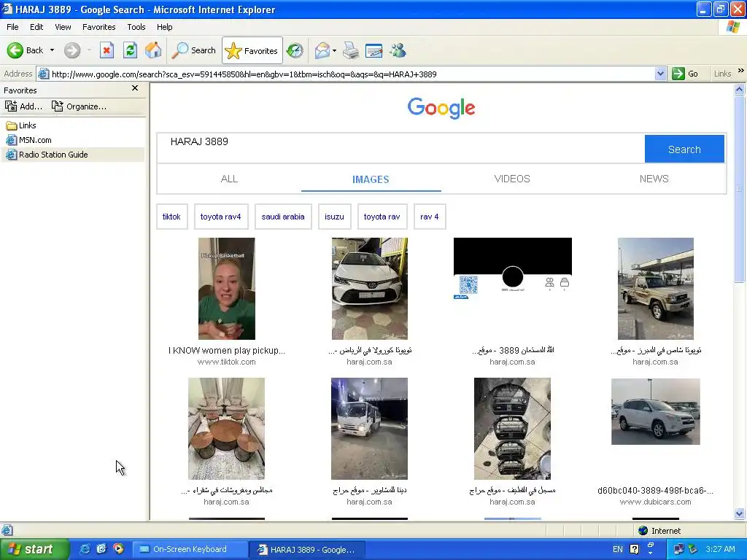Switch to the VIDEOS tab
747x560 pixels.
(512, 179)
